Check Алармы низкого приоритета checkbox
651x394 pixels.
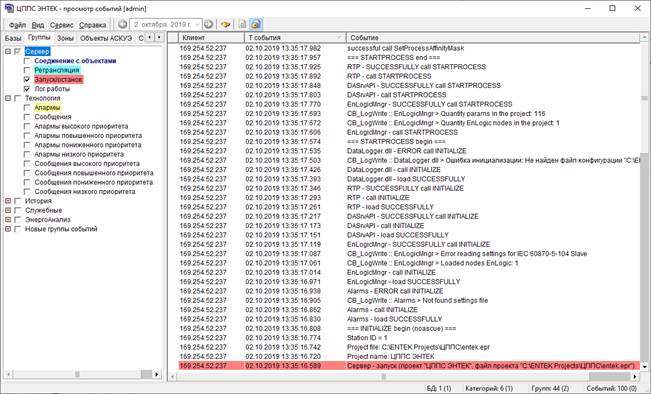(x=27, y=154)
